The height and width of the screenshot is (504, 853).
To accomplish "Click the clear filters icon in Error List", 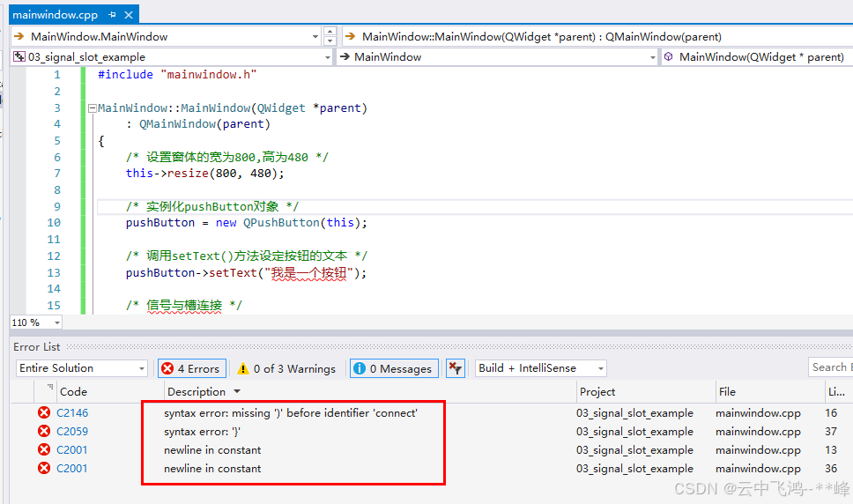I will (455, 368).
